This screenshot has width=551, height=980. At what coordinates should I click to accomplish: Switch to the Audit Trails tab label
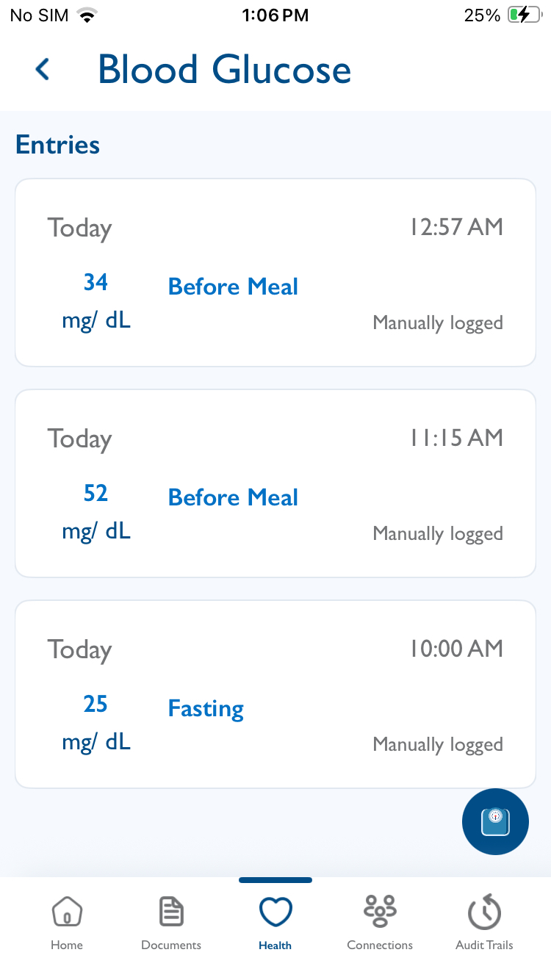click(484, 945)
